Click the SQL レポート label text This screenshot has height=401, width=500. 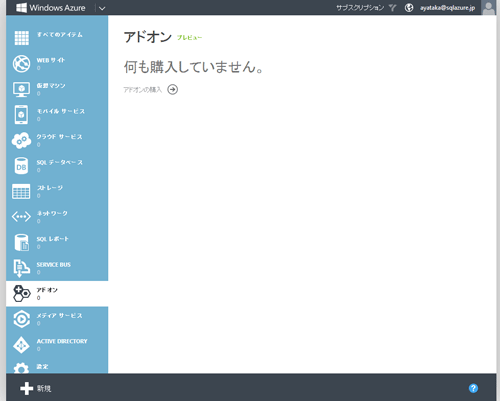(x=53, y=239)
